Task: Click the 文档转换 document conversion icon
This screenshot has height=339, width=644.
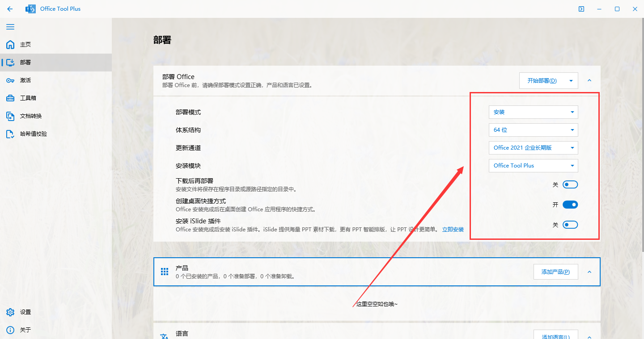Action: [10, 116]
